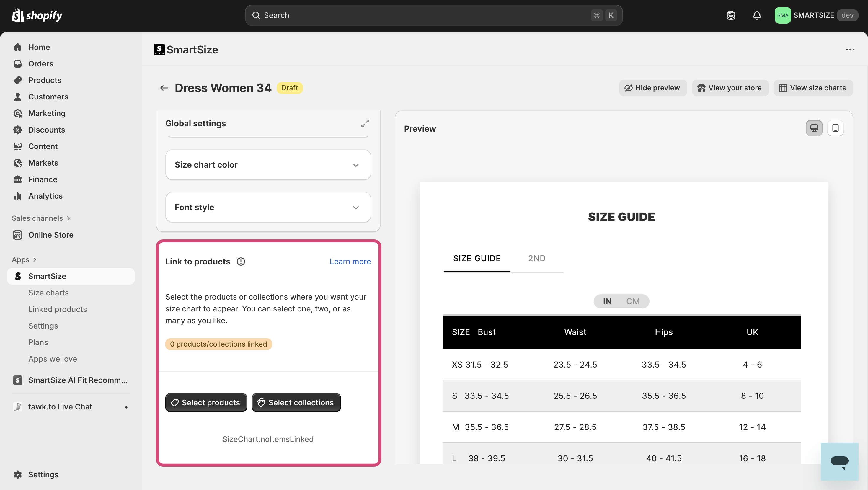Image resolution: width=868 pixels, height=490 pixels.
Task: Click the Hide preview button
Action: pyautogui.click(x=652, y=88)
